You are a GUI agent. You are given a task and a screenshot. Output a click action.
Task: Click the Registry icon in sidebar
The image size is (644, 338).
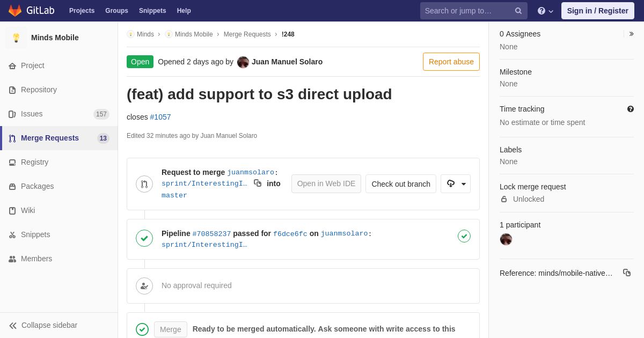[12, 163]
